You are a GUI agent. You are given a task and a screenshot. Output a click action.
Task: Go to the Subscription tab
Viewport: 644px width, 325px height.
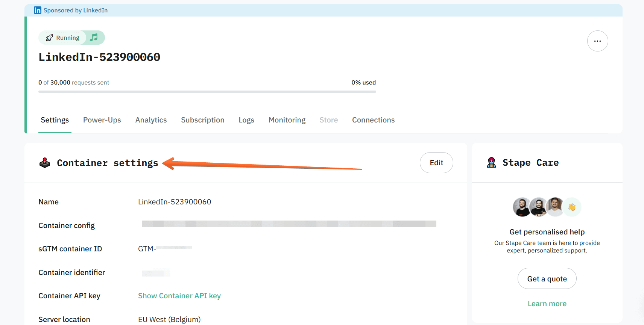203,120
